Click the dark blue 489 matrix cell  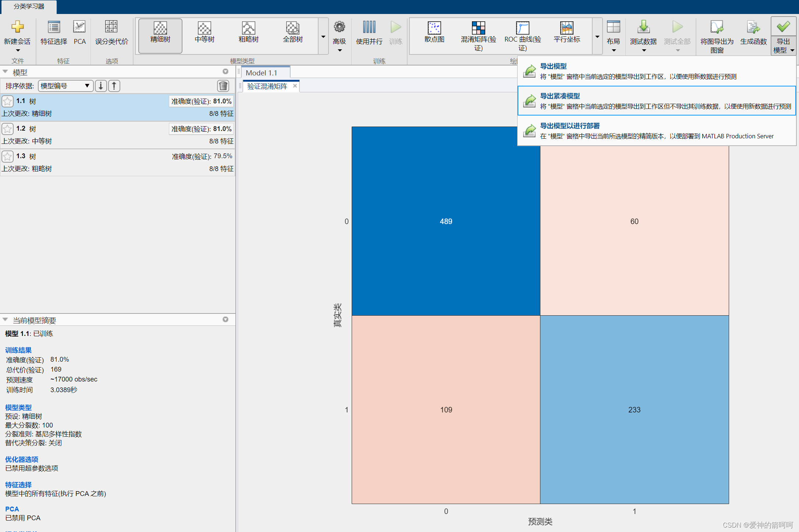(x=446, y=221)
